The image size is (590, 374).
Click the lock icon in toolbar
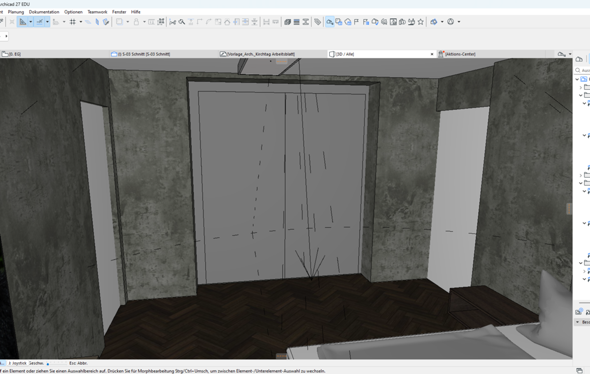pos(136,22)
